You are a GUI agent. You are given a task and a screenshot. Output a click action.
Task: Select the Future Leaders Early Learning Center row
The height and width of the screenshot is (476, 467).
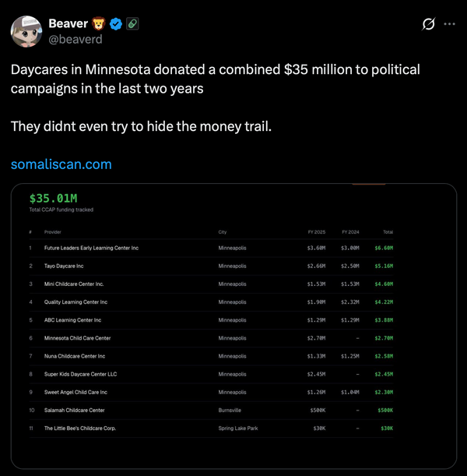(x=91, y=248)
